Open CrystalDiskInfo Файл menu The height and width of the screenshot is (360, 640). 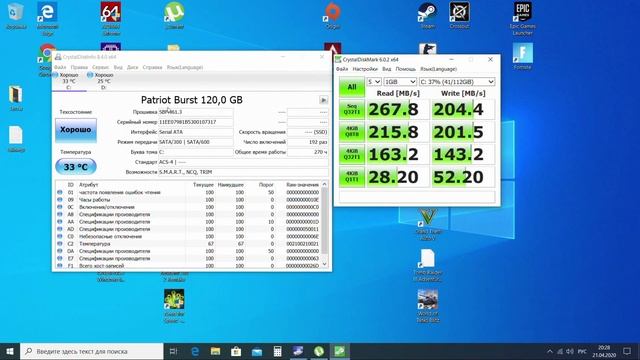click(x=60, y=67)
